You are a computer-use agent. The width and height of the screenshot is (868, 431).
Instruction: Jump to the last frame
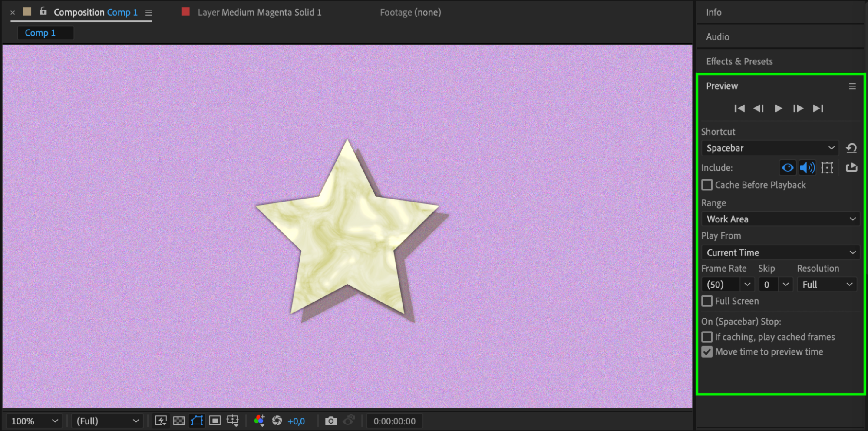818,108
